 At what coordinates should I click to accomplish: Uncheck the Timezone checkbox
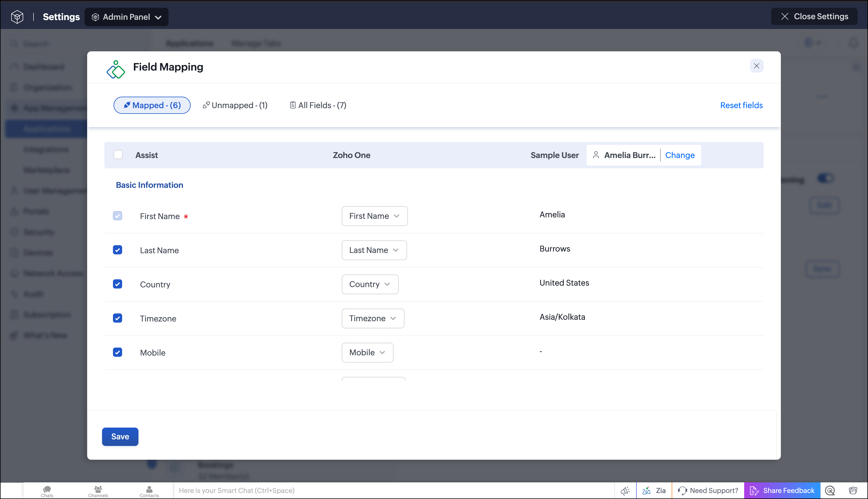click(x=118, y=318)
